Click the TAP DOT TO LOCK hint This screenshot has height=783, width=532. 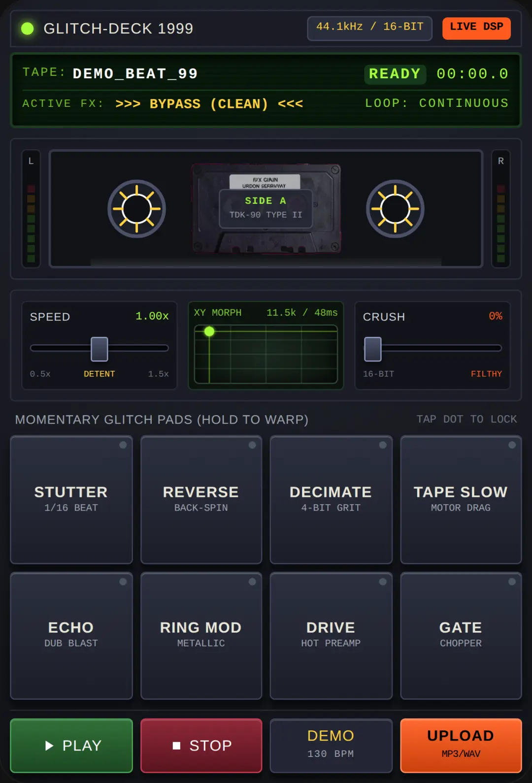click(467, 419)
